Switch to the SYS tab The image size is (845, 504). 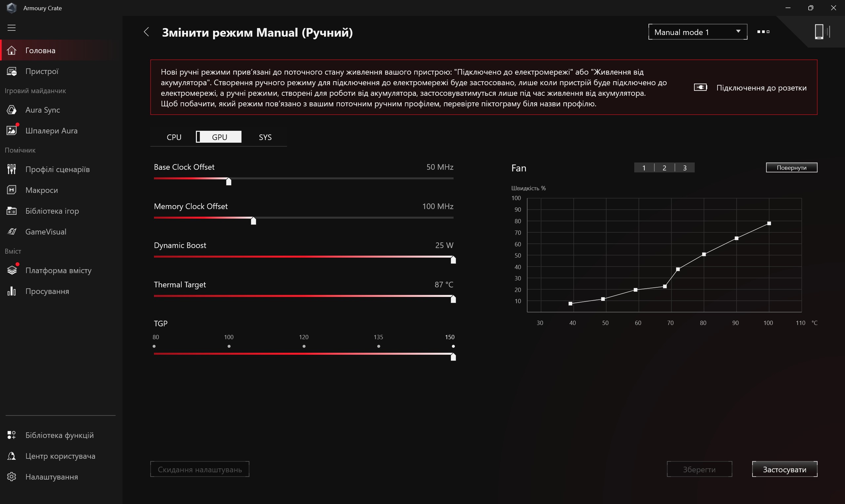(x=265, y=137)
